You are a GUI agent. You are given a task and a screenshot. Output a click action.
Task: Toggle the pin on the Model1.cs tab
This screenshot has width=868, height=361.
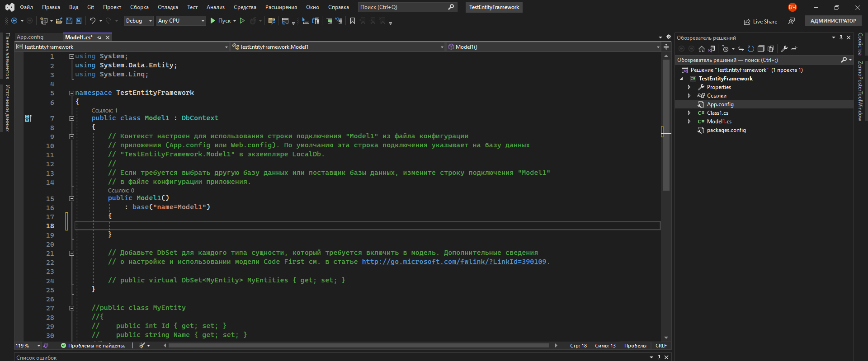pos(99,38)
